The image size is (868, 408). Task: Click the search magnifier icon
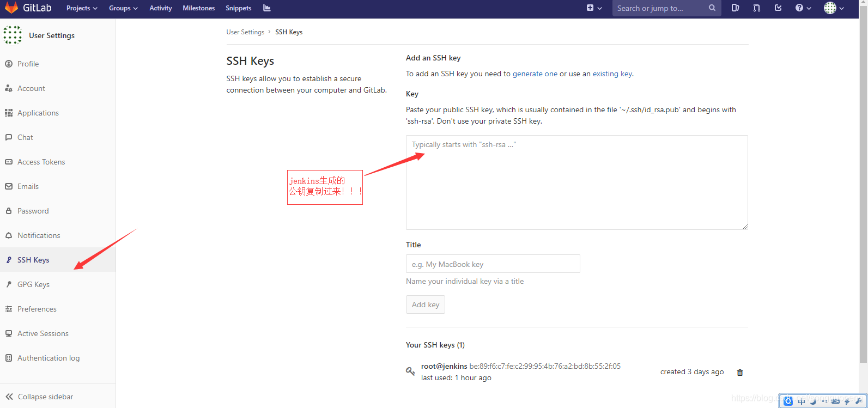pos(712,8)
